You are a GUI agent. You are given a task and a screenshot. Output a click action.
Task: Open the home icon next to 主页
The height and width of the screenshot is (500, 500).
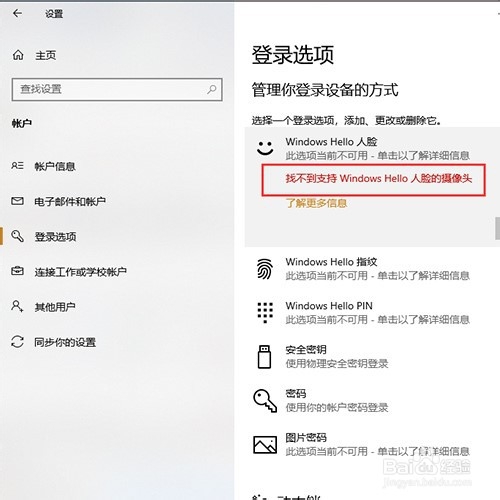pyautogui.click(x=18, y=55)
